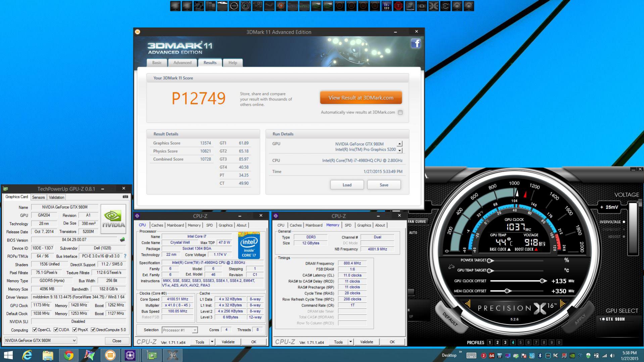Click NVIDIA tray icon in system tray

(572, 356)
